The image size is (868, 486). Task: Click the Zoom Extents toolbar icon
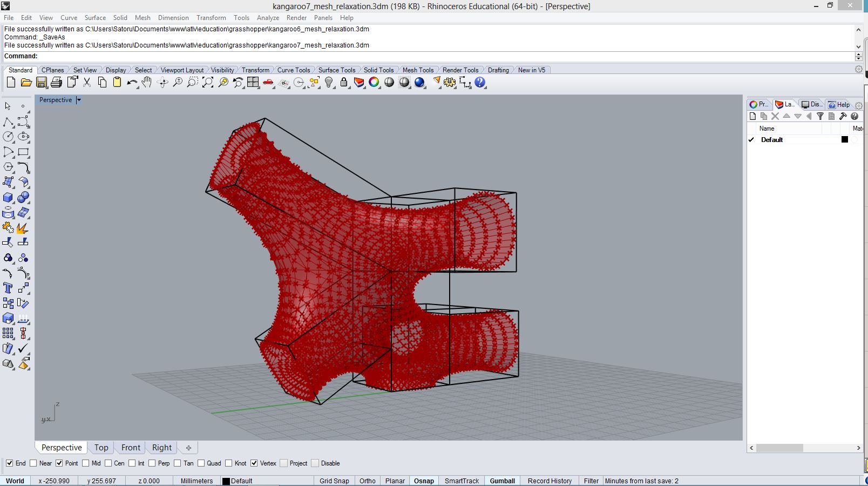pyautogui.click(x=208, y=83)
